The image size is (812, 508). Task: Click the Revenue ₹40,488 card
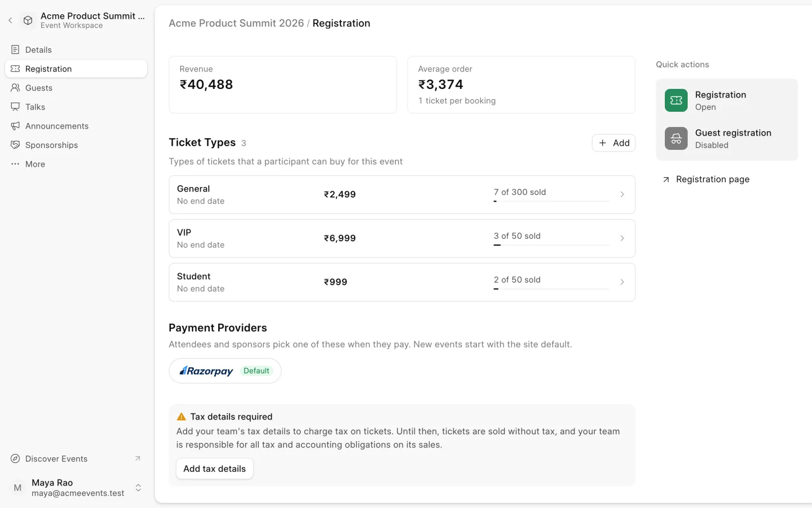click(x=283, y=85)
